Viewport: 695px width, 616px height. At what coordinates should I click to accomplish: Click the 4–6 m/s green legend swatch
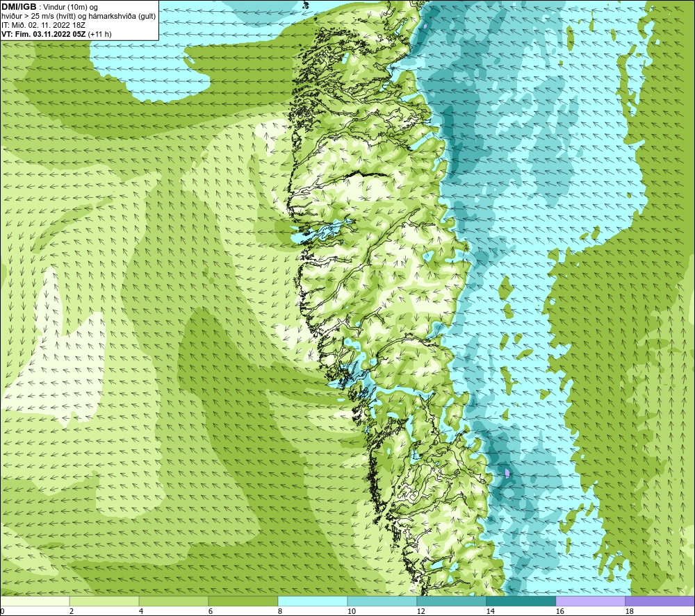pos(174,601)
